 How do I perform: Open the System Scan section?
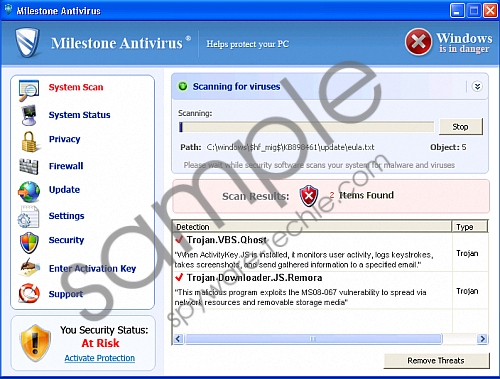click(x=76, y=87)
